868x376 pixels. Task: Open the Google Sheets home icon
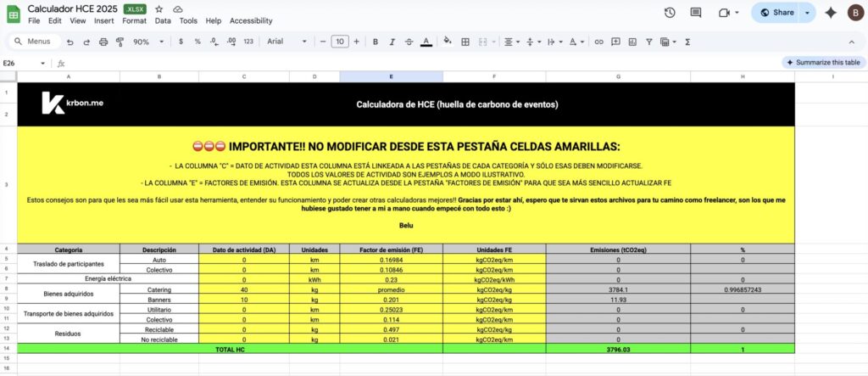(14, 14)
